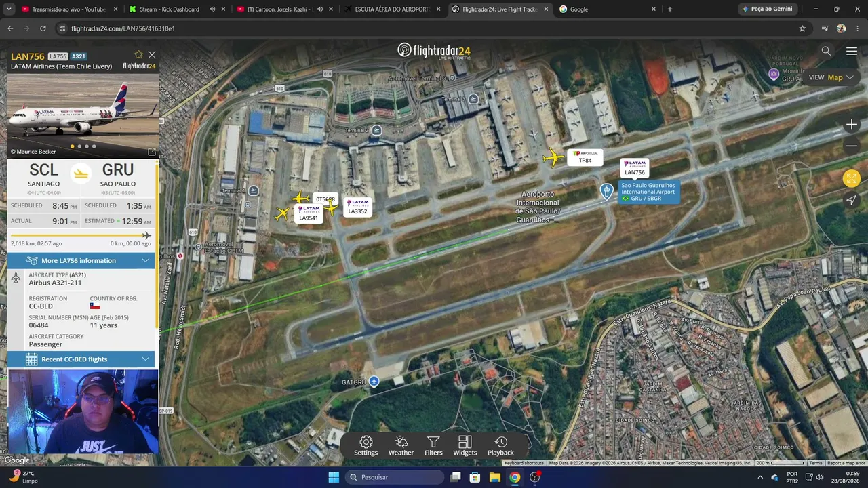Open the VIEW Map dropdown
This screenshot has height=488, width=868.
(831, 77)
